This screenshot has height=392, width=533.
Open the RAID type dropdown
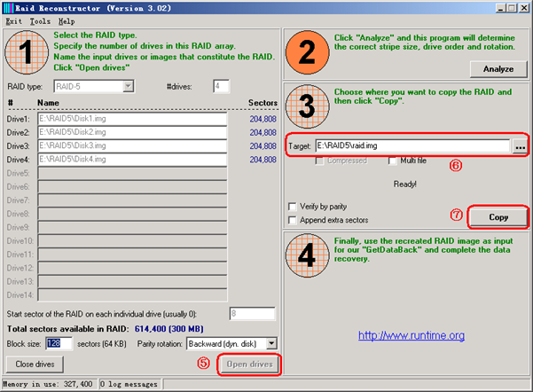[x=129, y=86]
